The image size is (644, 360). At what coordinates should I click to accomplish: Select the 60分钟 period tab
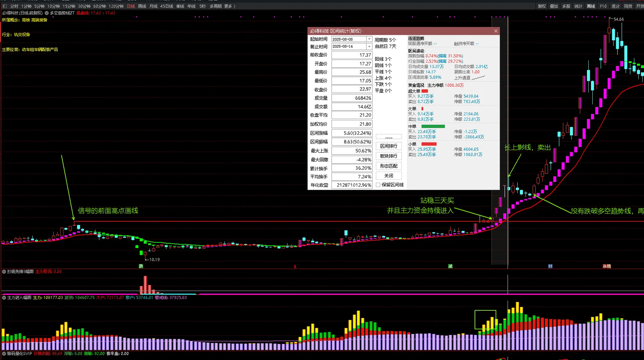[100, 6]
